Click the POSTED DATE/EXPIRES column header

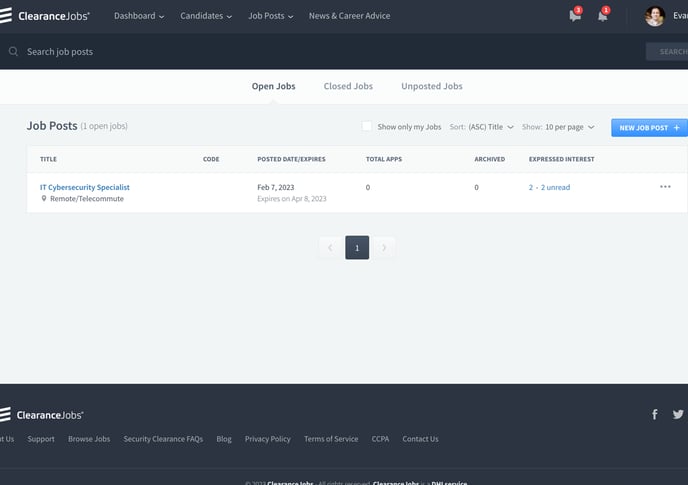pos(291,159)
